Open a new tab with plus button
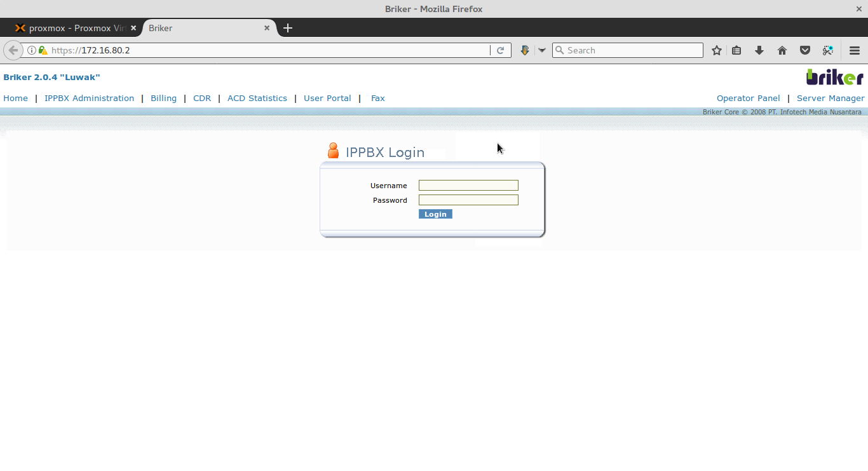 click(288, 28)
